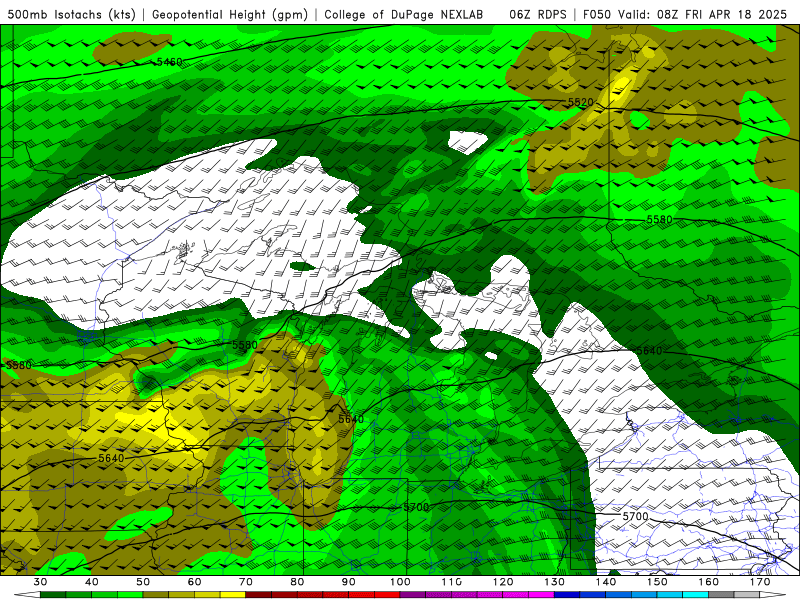Click the 60 knot legend value
The width and height of the screenshot is (800, 600).
(194, 582)
